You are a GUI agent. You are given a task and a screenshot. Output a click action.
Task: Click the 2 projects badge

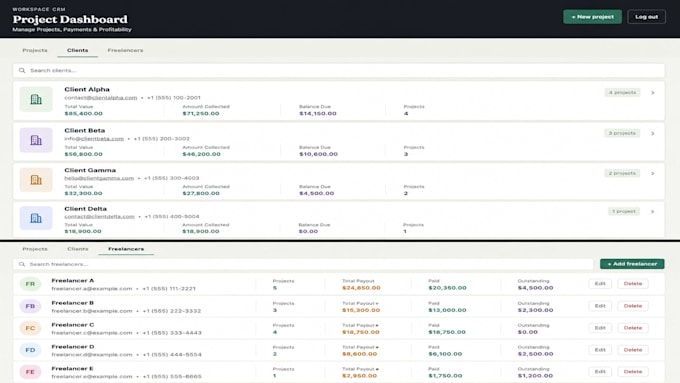tap(622, 173)
